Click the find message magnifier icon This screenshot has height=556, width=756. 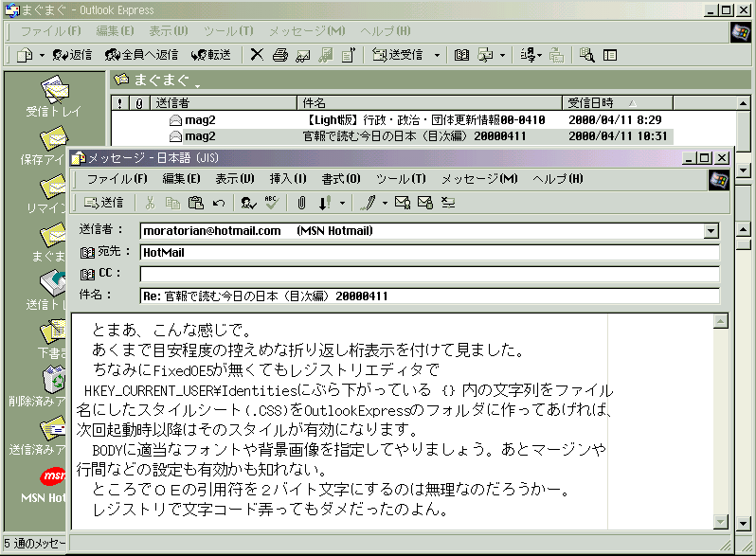pos(586,55)
